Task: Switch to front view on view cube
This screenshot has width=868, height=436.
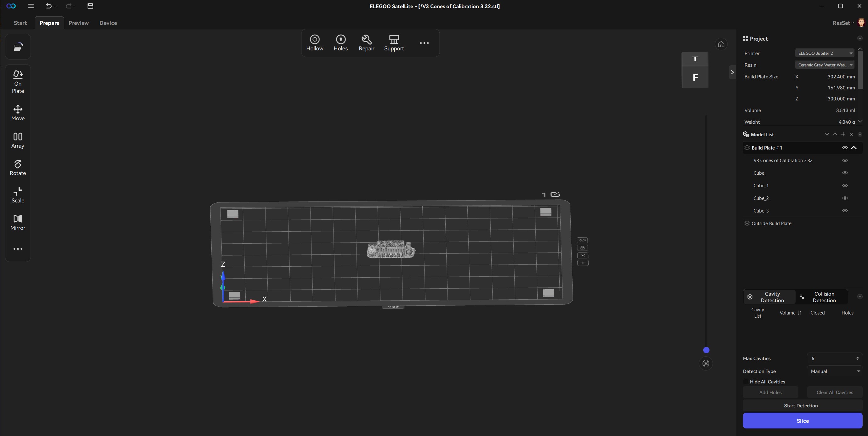Action: coord(695,77)
